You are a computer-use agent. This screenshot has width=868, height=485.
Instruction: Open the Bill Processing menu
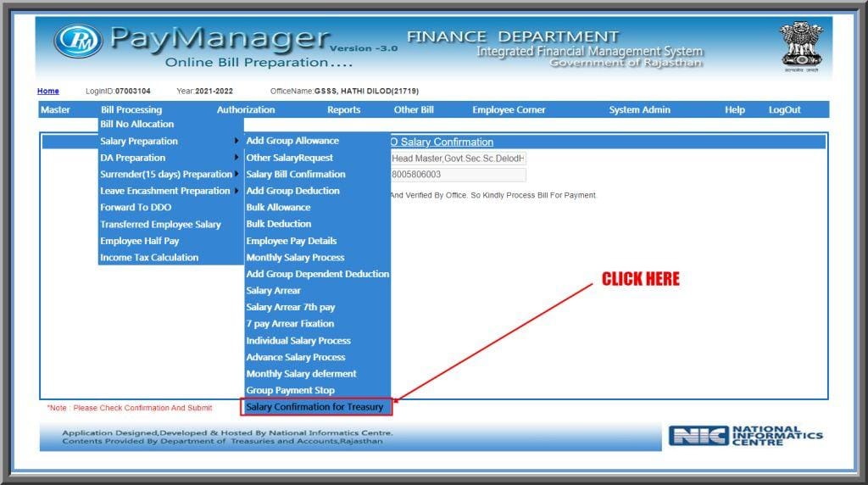click(131, 109)
